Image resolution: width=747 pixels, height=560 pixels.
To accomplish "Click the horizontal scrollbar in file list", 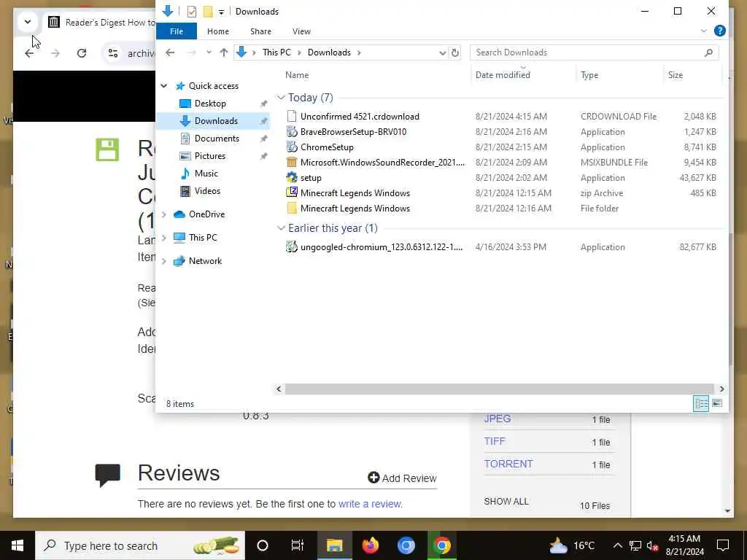I will [499, 389].
